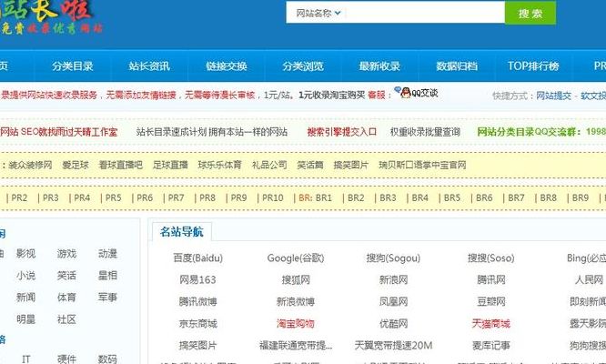Screen dimensions: 606x364
Task: Open 搜狗(Sogou) site link
Action: click(393, 258)
